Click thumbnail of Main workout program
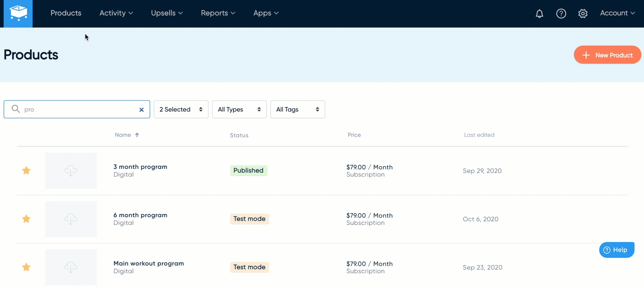 tap(71, 267)
